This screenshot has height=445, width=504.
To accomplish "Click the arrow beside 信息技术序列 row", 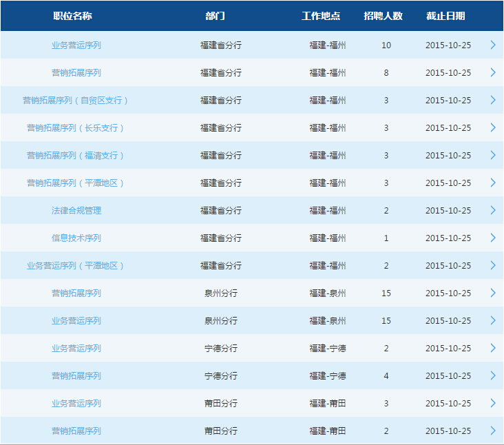I will (x=492, y=238).
